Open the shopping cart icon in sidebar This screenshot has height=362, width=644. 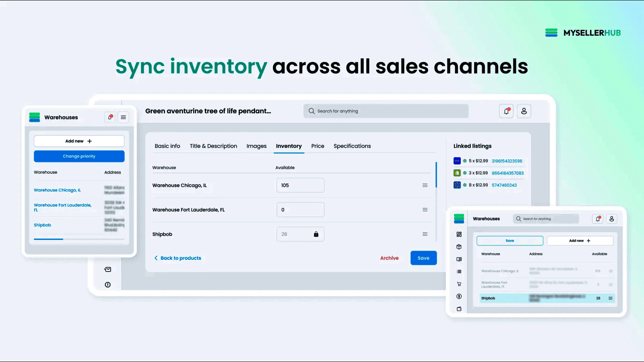point(459,284)
